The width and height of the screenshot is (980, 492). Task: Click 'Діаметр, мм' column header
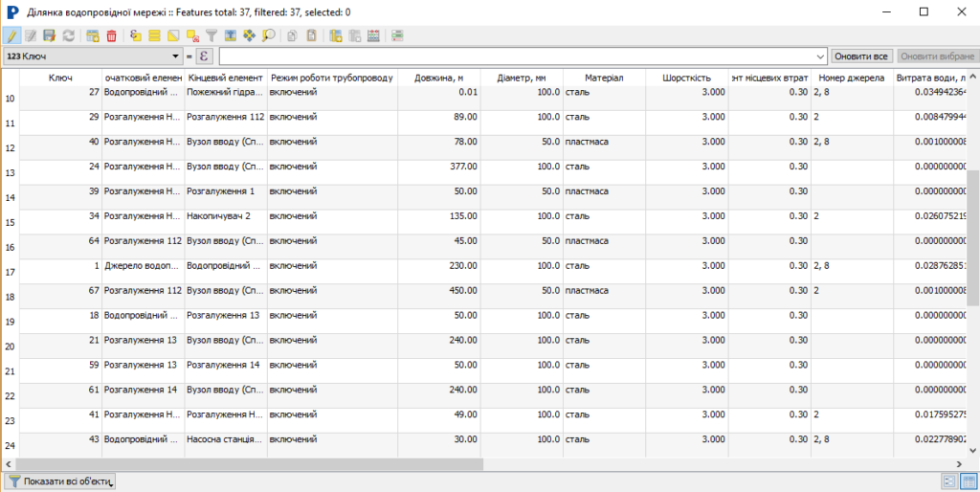522,78
